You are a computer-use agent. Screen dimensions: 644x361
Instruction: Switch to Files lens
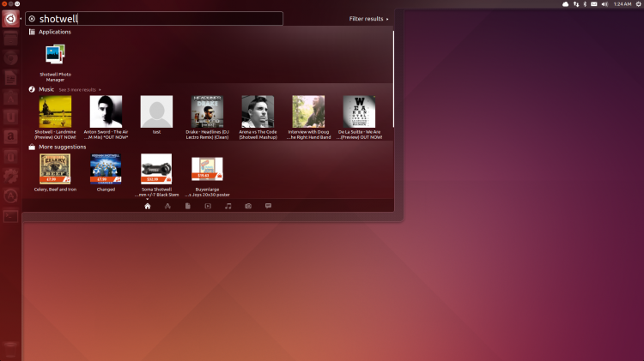(x=188, y=206)
